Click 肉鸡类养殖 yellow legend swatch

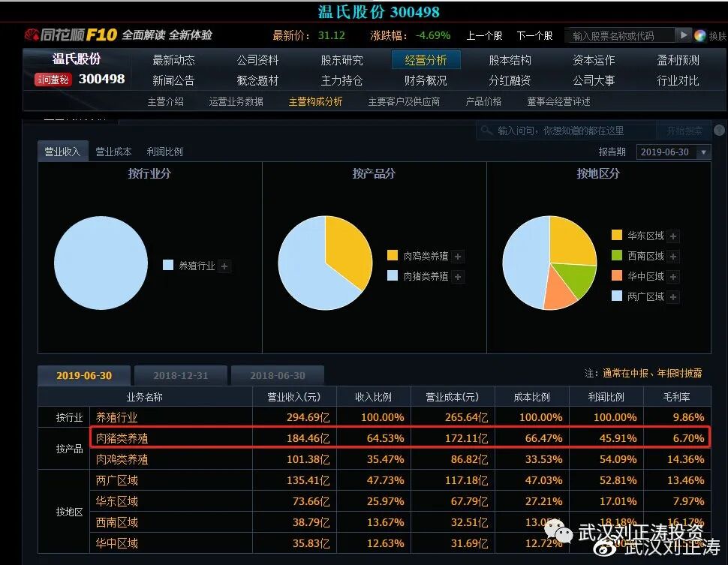[x=393, y=255]
